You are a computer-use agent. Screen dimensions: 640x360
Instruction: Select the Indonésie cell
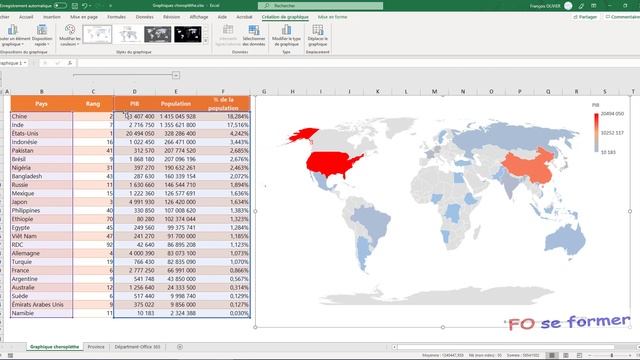[x=41, y=142]
